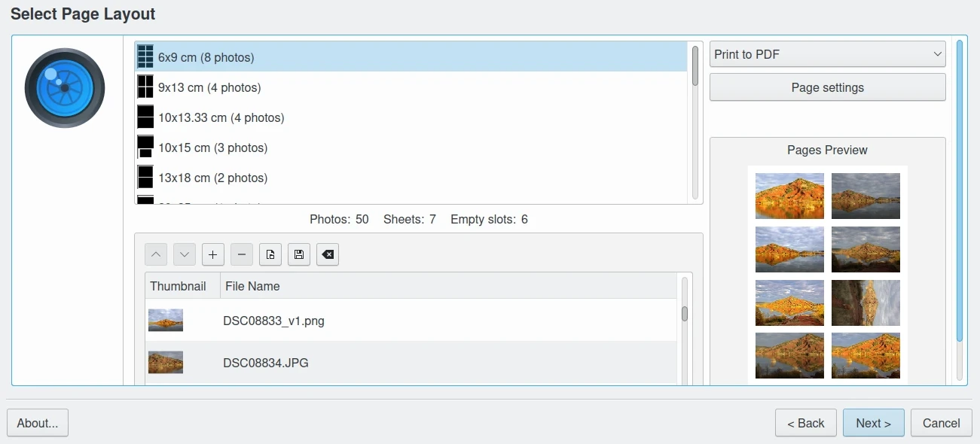980x444 pixels.
Task: Pick the 10x15 cm (3 photos) layout
Action: (212, 147)
